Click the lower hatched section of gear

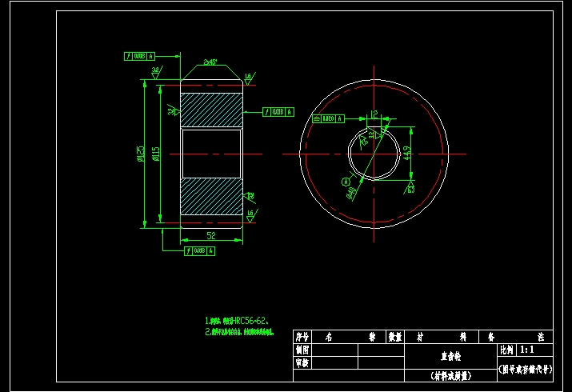[211, 196]
